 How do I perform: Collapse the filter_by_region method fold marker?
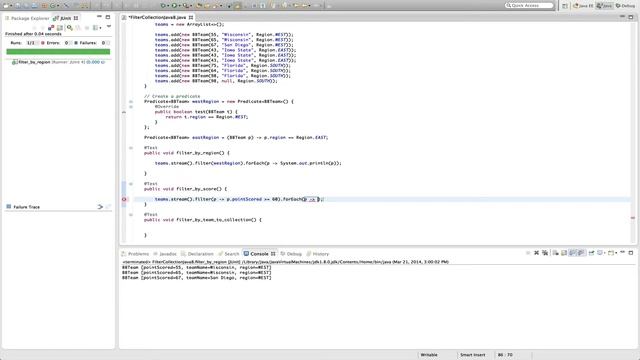(x=131, y=148)
